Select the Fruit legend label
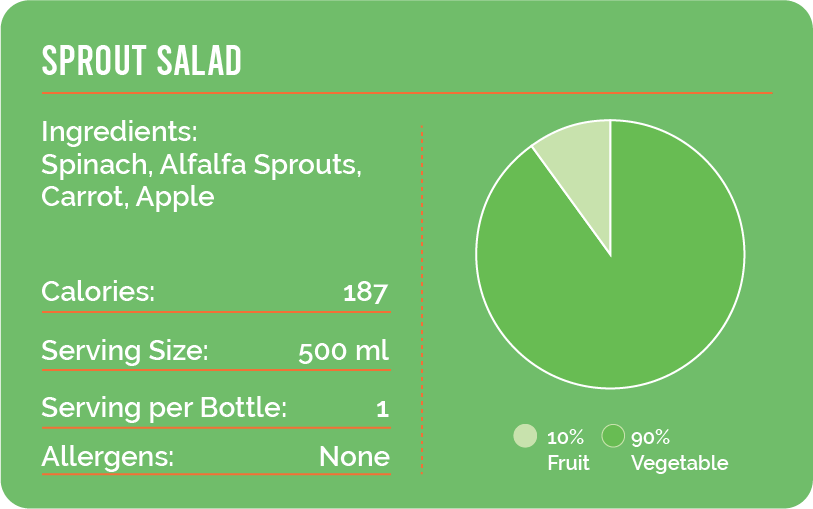813x509 pixels. click(568, 463)
